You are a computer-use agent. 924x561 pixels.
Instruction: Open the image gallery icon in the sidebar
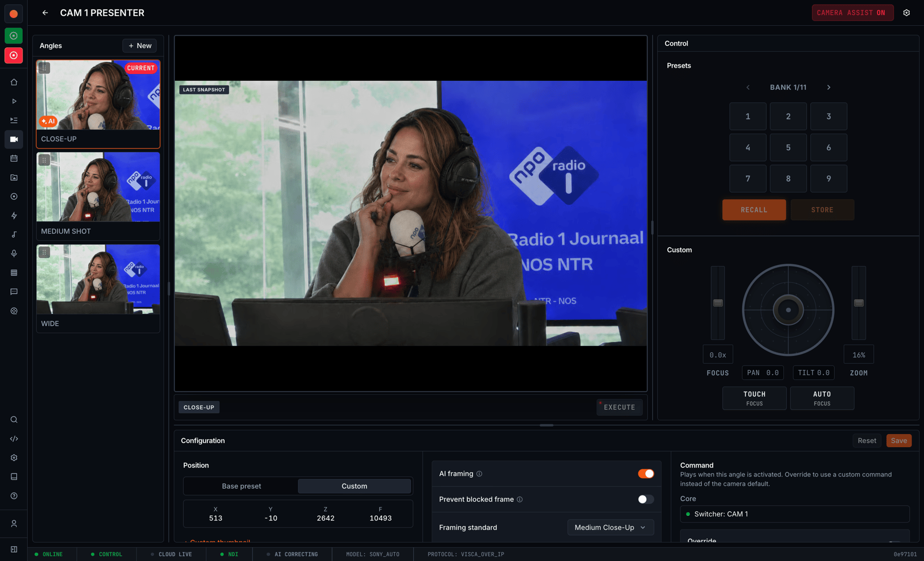pyautogui.click(x=14, y=177)
